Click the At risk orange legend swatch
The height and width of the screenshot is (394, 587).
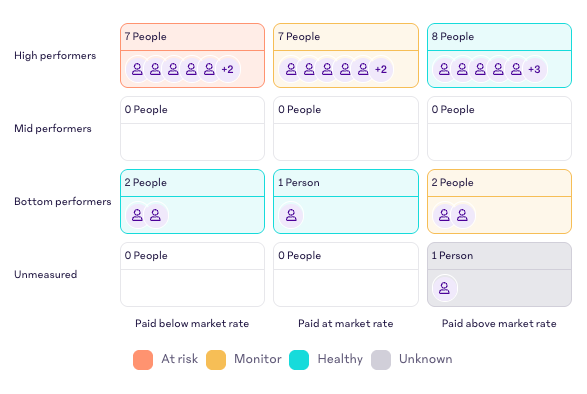tap(143, 360)
